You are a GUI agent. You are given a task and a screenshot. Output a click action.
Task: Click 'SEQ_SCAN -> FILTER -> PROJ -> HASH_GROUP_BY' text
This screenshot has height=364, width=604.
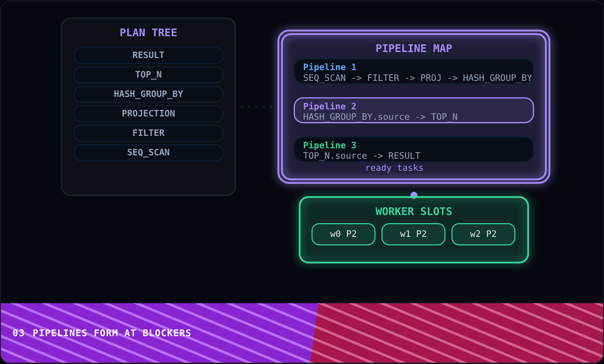(x=417, y=78)
